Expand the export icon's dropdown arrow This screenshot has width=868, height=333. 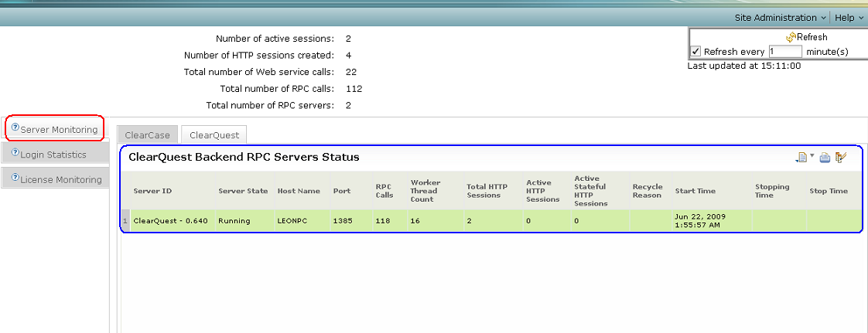(x=812, y=156)
